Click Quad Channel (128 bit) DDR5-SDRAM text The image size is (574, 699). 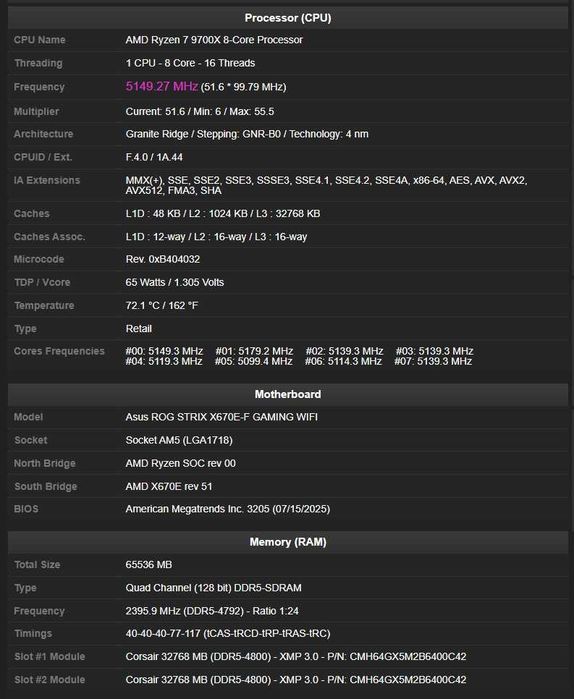coord(213,588)
